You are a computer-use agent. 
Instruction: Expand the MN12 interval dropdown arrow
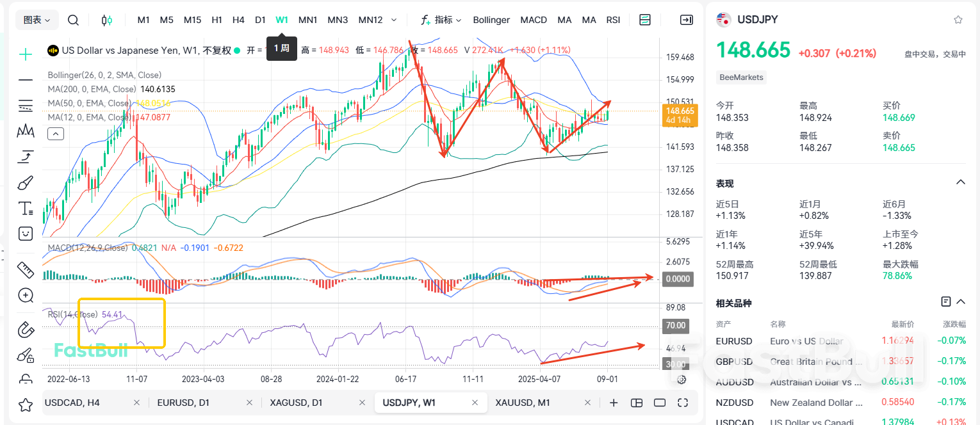click(x=393, y=20)
